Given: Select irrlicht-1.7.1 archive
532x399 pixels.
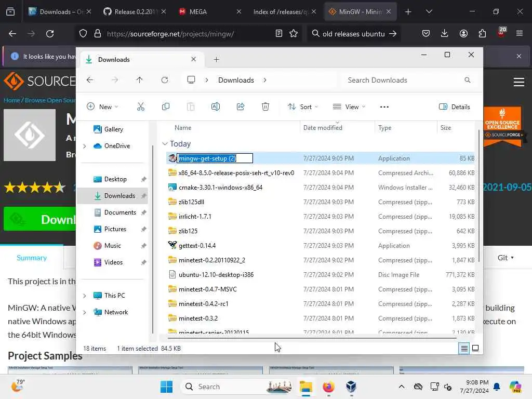Looking at the screenshot, I should (x=195, y=217).
